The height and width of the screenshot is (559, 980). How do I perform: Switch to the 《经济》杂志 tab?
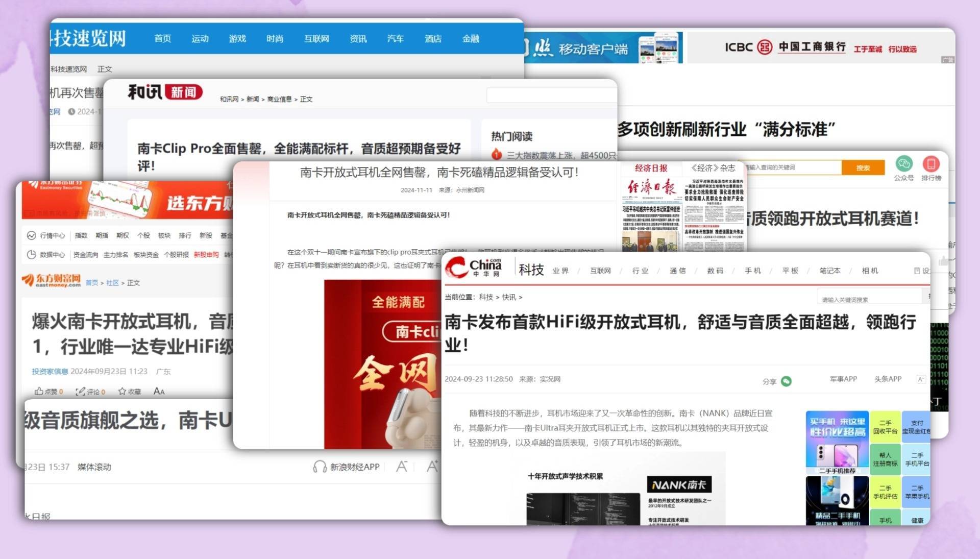click(x=713, y=168)
